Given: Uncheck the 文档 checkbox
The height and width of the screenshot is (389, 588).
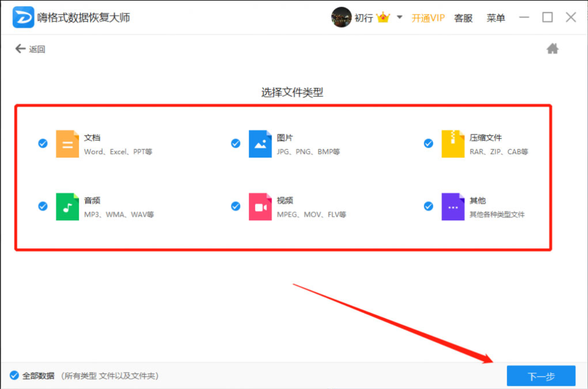Looking at the screenshot, I should (x=43, y=143).
